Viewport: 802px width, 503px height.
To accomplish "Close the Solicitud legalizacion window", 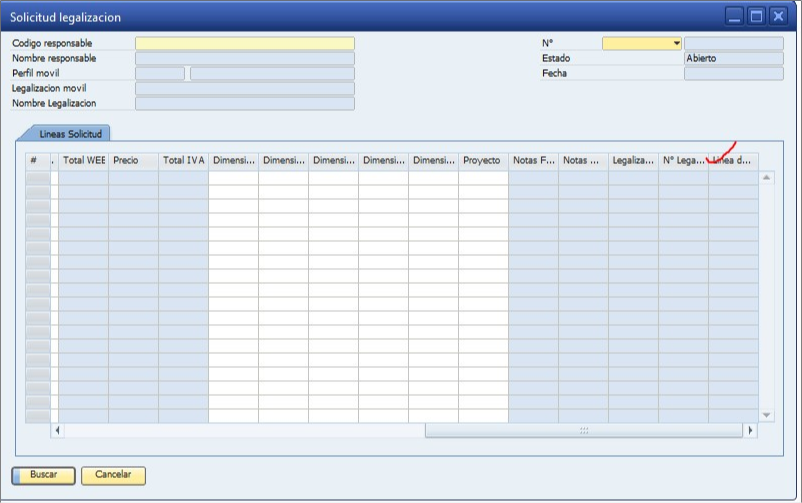I will click(x=778, y=16).
